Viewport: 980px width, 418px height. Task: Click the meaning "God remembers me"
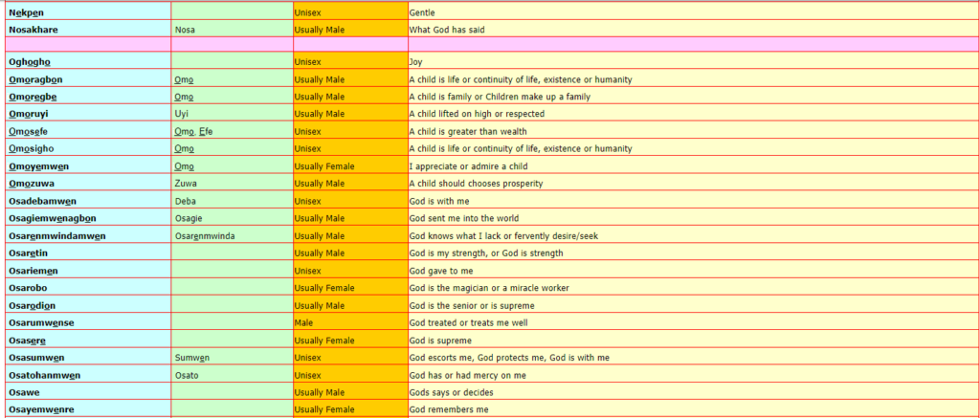[448, 409]
